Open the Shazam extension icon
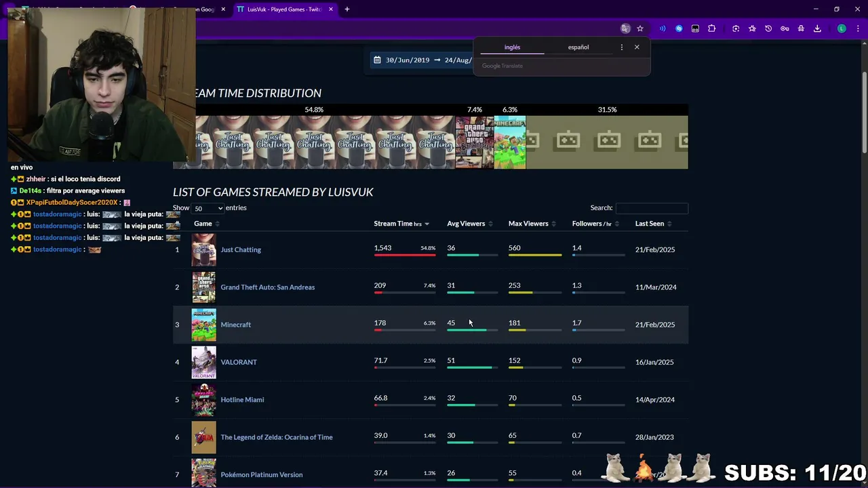This screenshot has width=868, height=488. 679,28
